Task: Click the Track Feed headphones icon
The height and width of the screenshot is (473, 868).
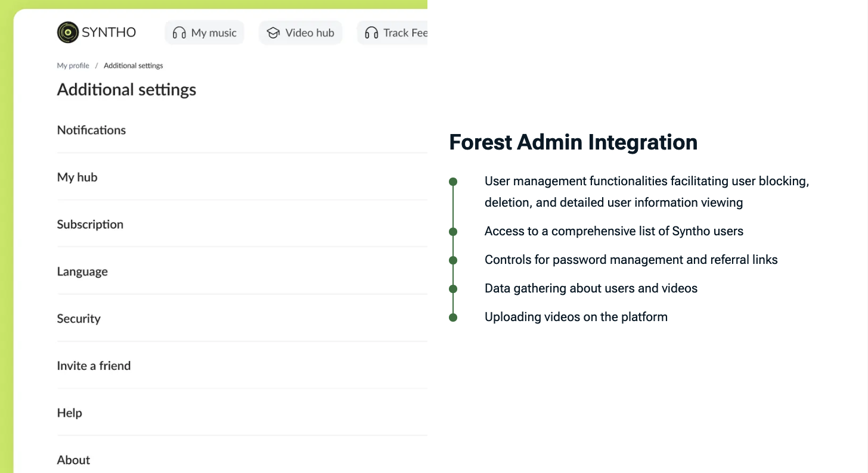Action: tap(371, 33)
